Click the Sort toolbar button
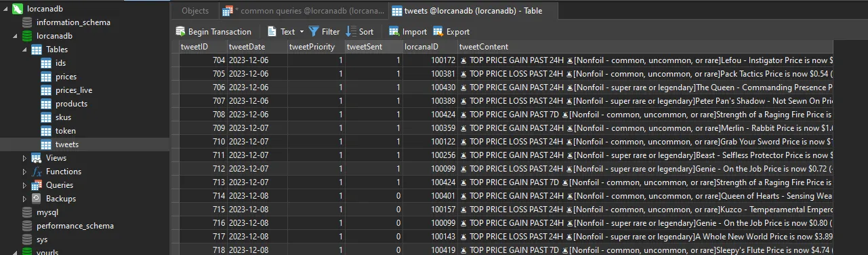 click(360, 31)
